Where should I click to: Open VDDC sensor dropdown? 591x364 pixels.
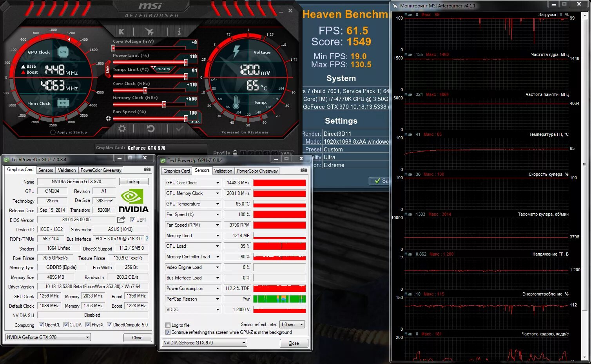[x=218, y=310]
